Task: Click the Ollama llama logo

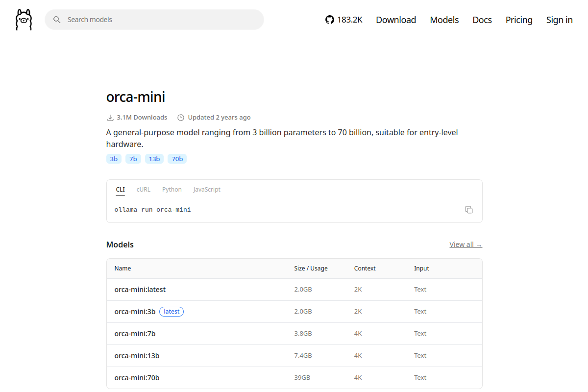Action: pos(24,20)
